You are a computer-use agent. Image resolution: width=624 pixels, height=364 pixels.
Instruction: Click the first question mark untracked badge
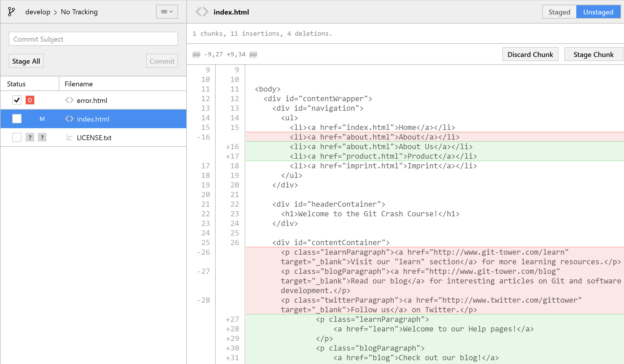30,138
